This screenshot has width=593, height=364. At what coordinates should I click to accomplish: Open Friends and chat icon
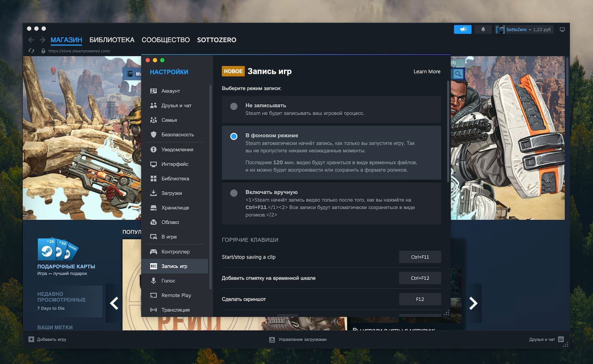pyautogui.click(x=561, y=339)
